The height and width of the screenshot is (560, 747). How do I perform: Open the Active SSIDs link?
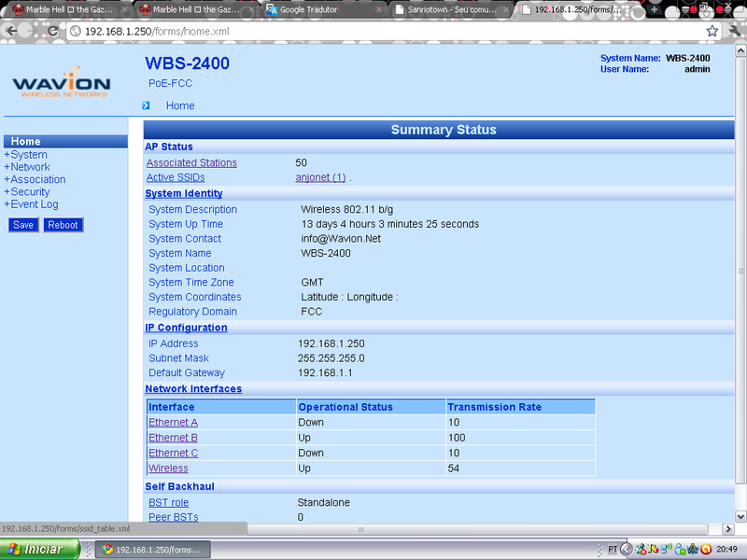click(x=176, y=177)
